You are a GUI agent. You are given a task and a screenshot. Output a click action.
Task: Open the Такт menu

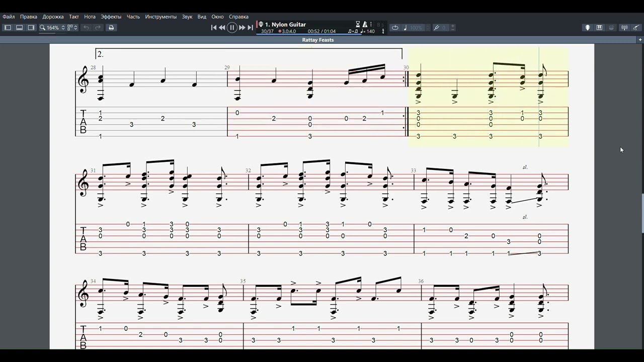pos(74,17)
